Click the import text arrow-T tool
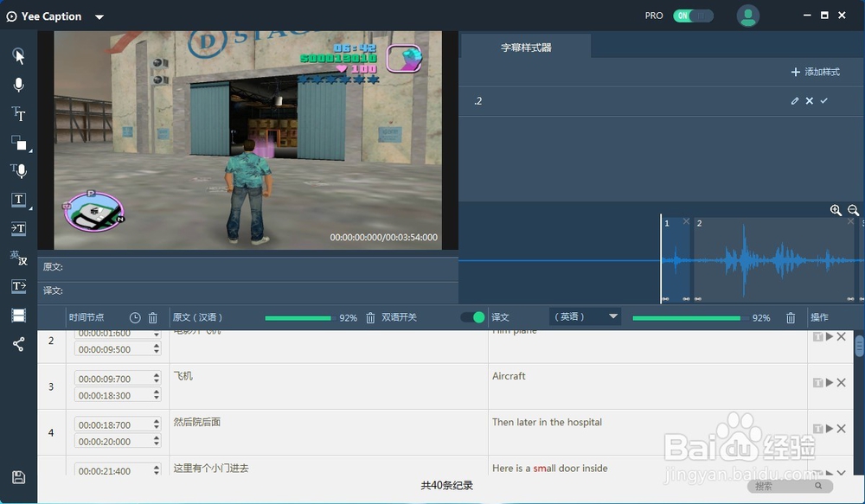 tap(19, 227)
